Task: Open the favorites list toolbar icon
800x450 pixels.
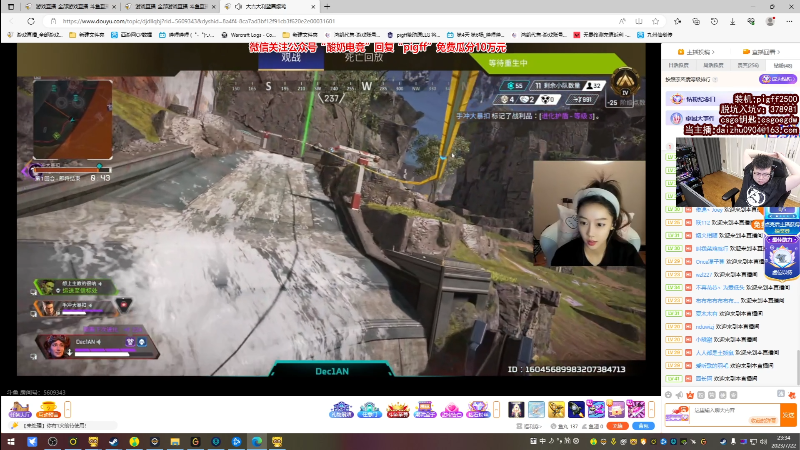Action: 678,21
